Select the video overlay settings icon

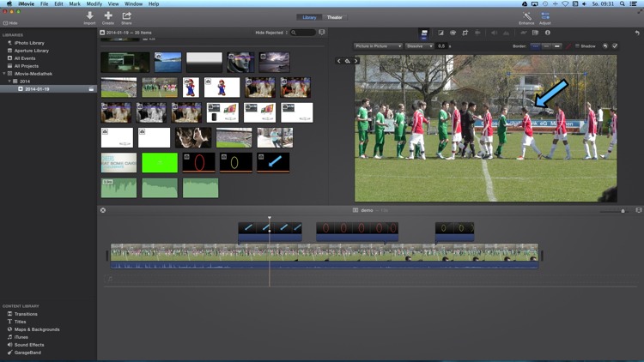pyautogui.click(x=424, y=33)
